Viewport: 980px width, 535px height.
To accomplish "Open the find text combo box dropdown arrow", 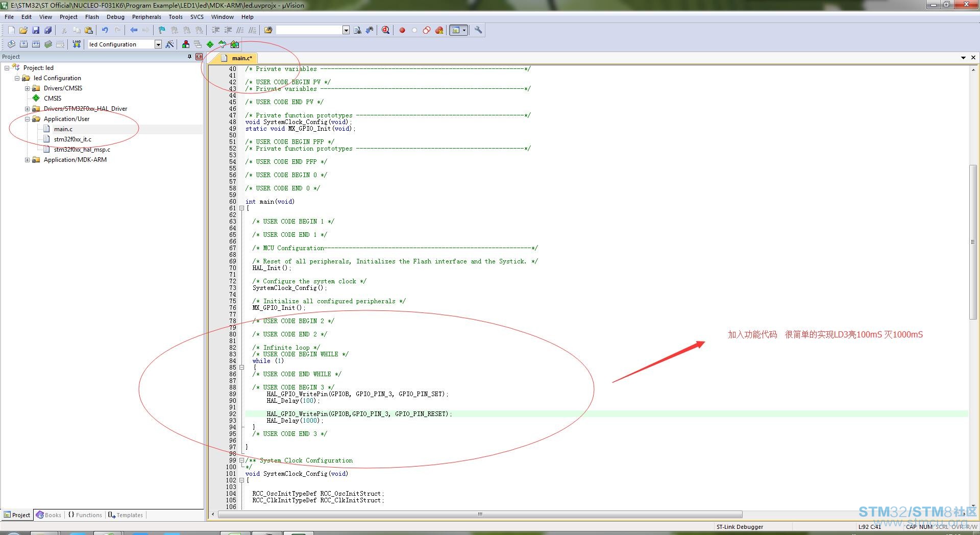I will [346, 30].
